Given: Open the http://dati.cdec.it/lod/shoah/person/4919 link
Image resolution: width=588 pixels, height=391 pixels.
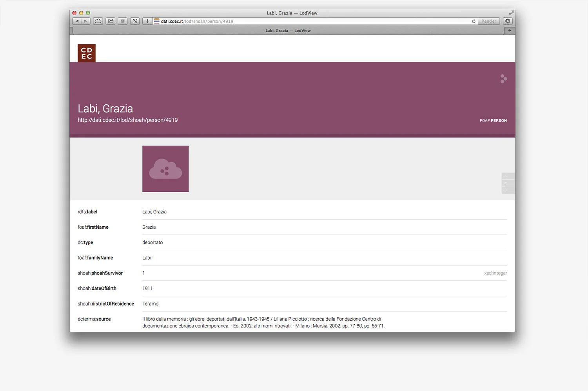Looking at the screenshot, I should [x=128, y=120].
